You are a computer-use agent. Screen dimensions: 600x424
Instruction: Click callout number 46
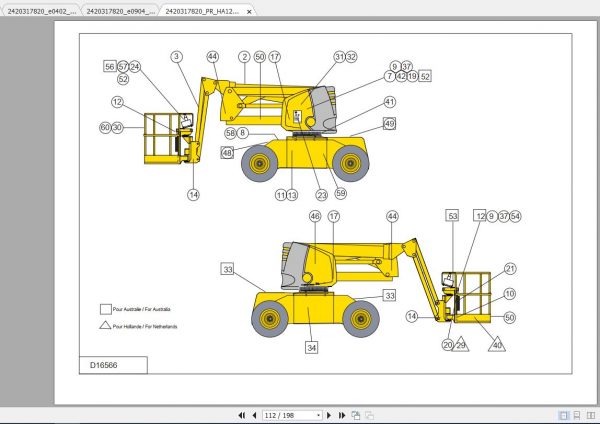(315, 217)
